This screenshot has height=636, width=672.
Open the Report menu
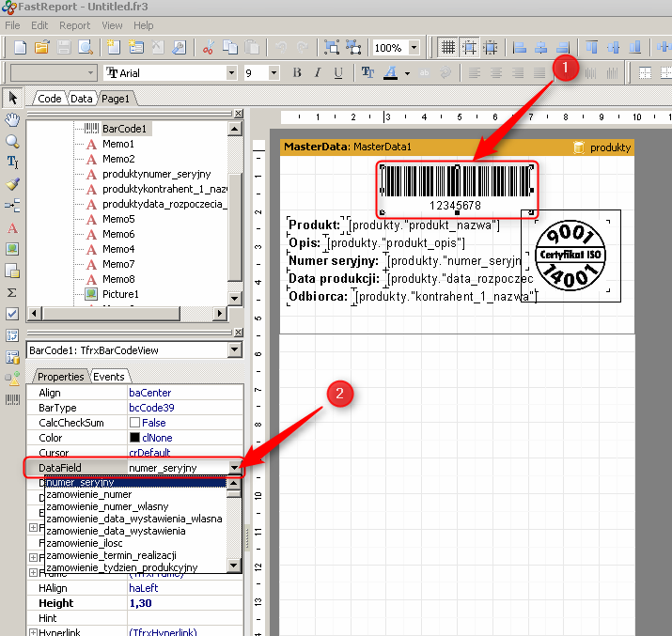click(75, 25)
